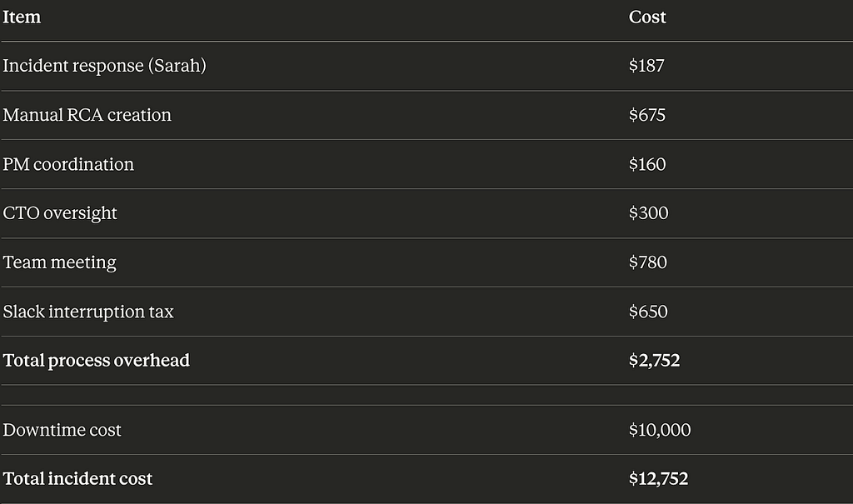853x504 pixels.
Task: Select the Total incident cost label
Action: [x=77, y=479]
